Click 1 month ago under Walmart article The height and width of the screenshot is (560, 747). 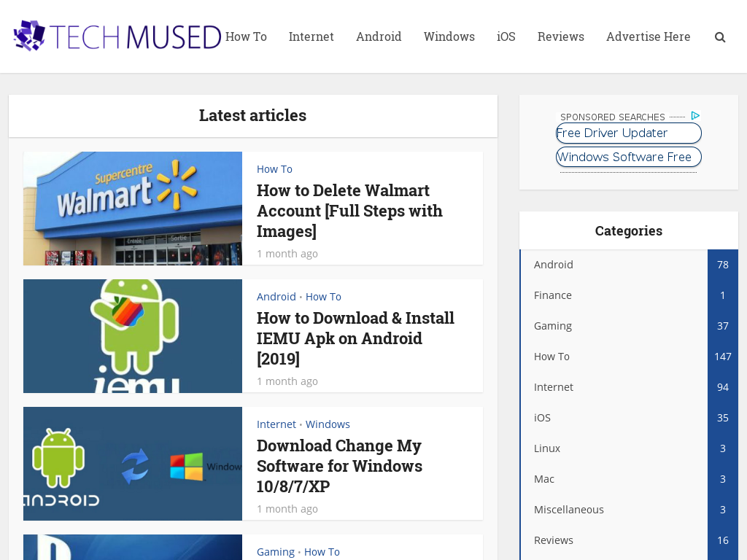click(x=287, y=254)
